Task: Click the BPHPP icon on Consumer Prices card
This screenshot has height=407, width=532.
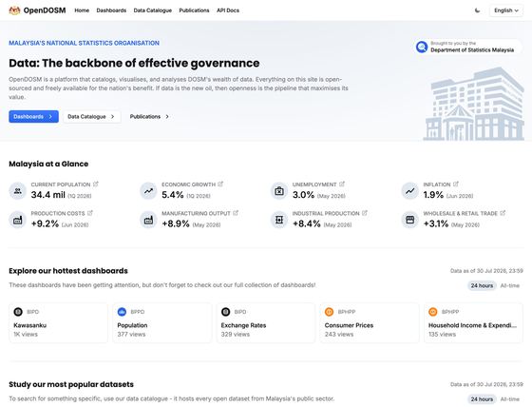Action: (x=329, y=312)
